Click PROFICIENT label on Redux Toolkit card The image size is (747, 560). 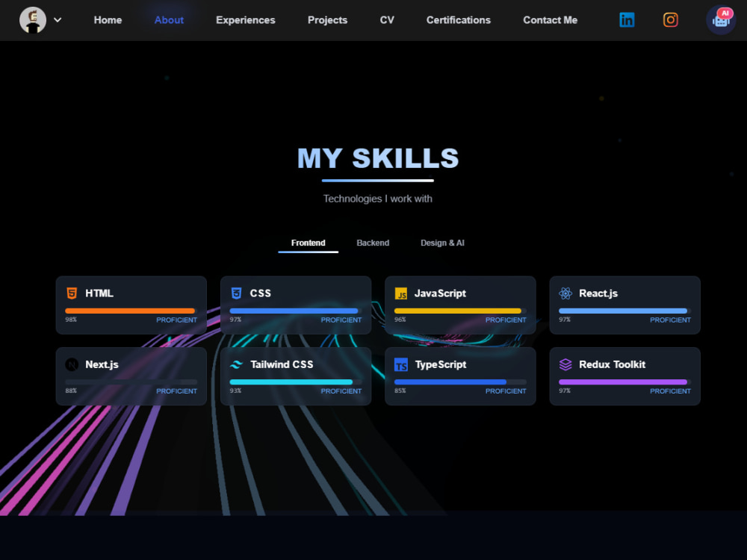click(x=670, y=391)
